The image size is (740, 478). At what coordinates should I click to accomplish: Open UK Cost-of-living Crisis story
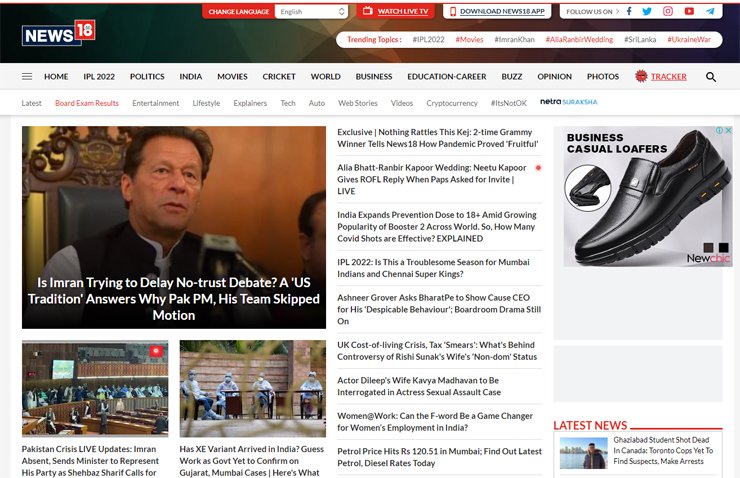(437, 351)
